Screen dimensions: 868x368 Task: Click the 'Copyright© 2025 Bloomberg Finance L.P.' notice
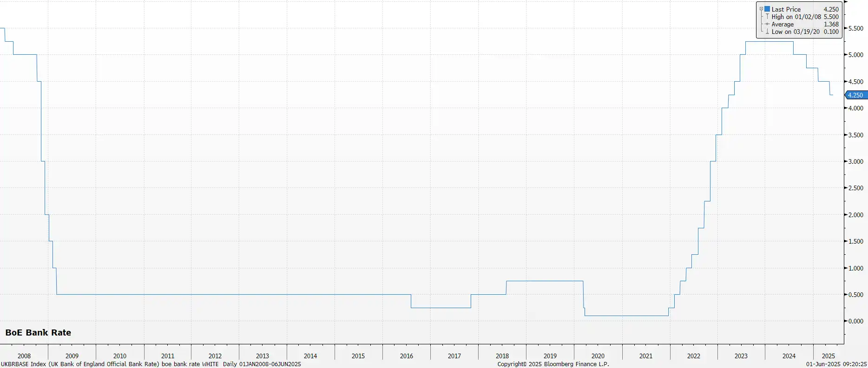[553, 364]
